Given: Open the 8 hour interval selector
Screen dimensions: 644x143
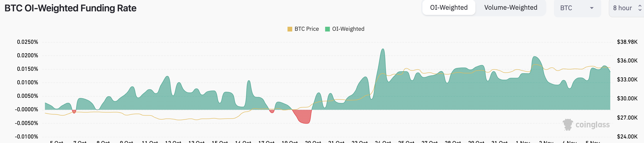Looking at the screenshot, I should click(x=624, y=8).
